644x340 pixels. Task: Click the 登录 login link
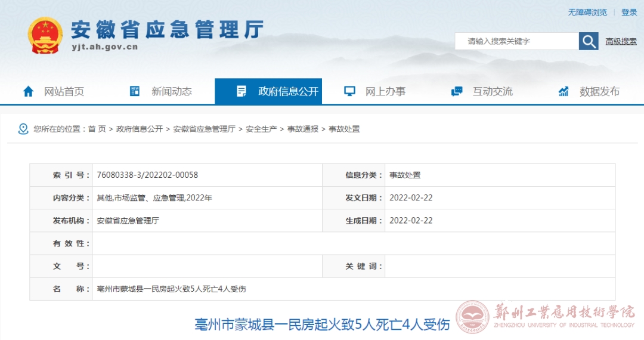629,12
